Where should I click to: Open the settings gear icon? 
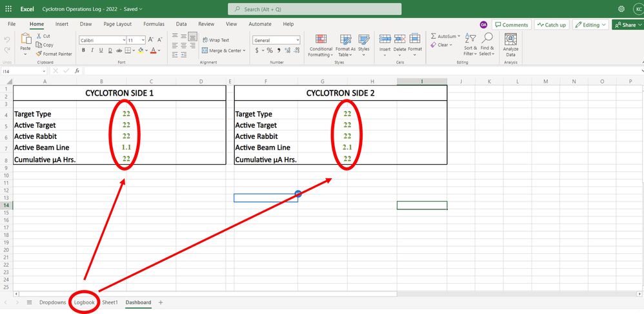point(621,8)
